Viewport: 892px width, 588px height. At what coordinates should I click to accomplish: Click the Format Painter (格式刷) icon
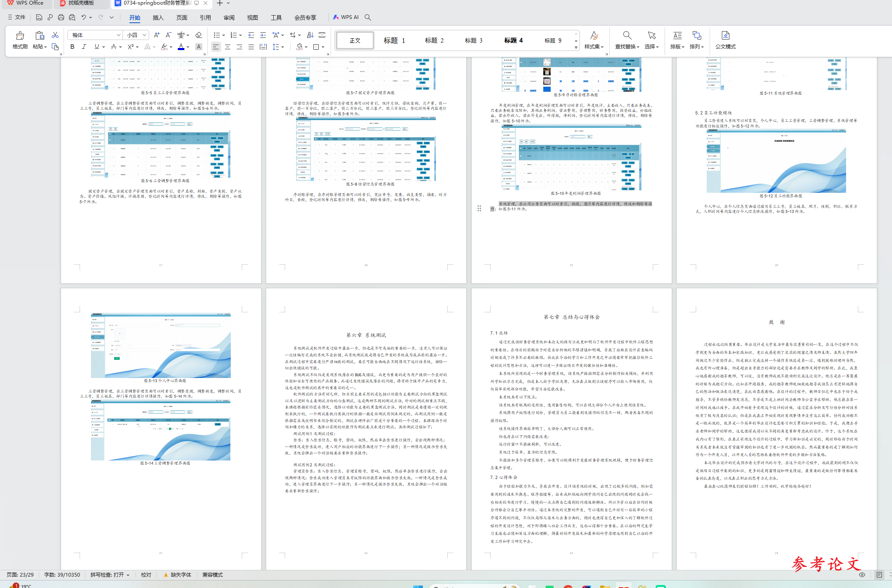point(20,36)
